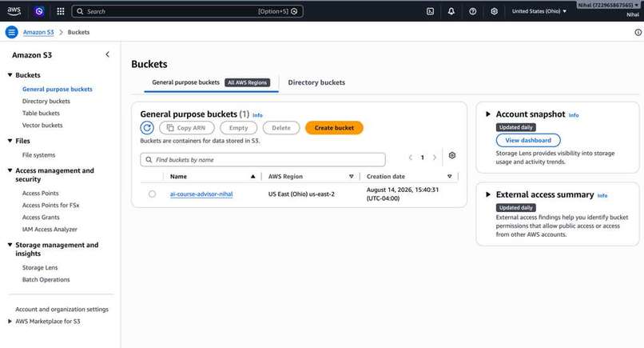This screenshot has width=644, height=348.
Task: Click the August 14, 2026 creation date cell
Action: 403,194
